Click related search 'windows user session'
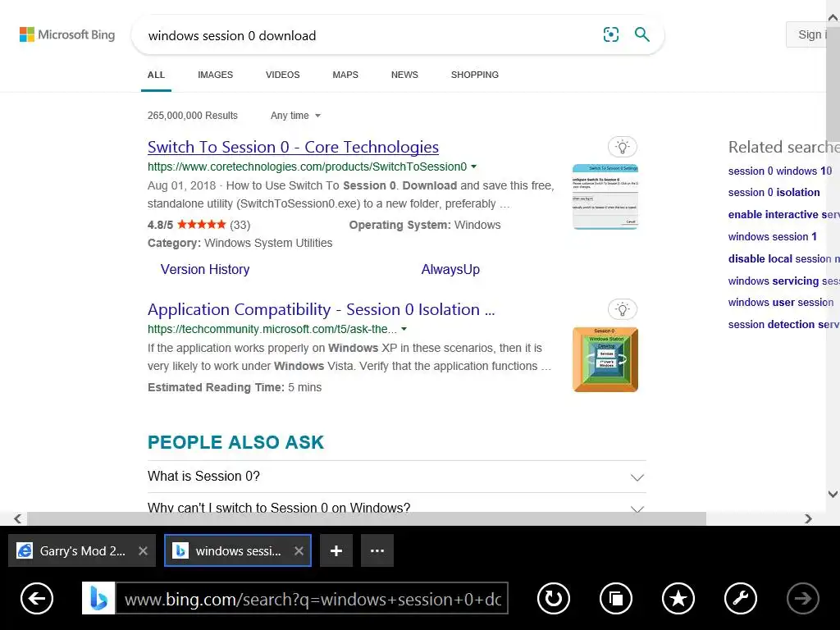 tap(781, 302)
